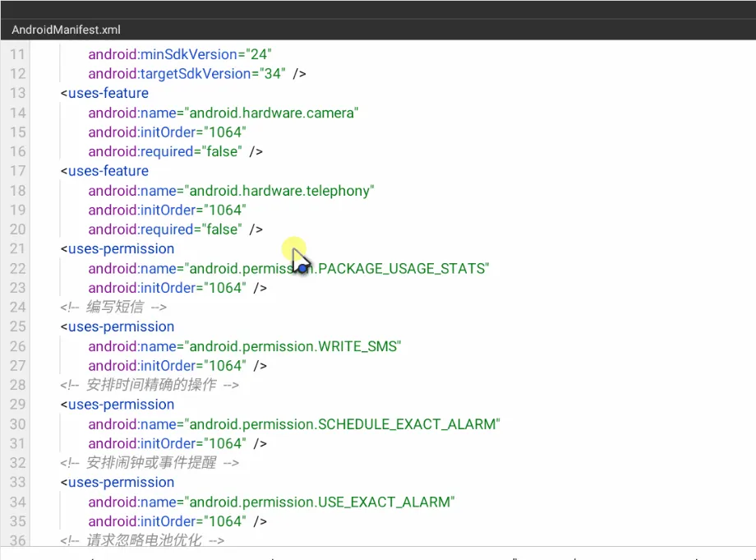The image size is (756, 560).
Task: Click line number 11 in the gutter
Action: click(17, 54)
